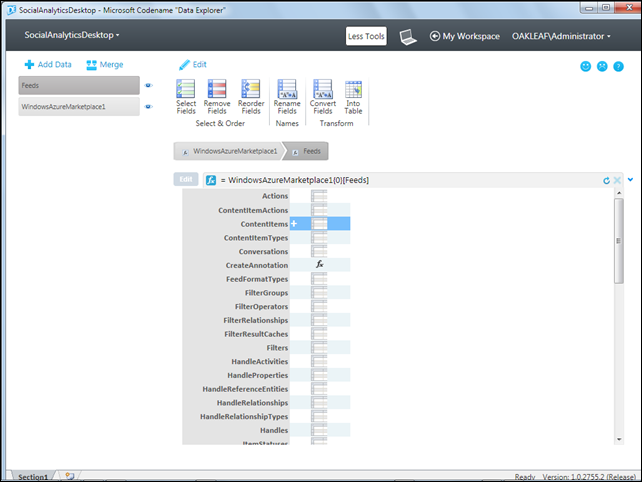Send a smile with the happy face icon
The width and height of the screenshot is (642, 482).
click(585, 66)
